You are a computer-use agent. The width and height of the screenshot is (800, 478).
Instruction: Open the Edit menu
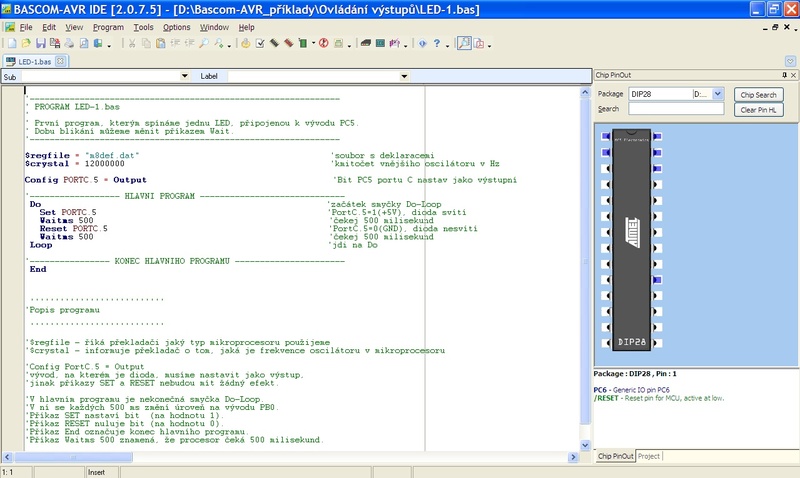49,27
